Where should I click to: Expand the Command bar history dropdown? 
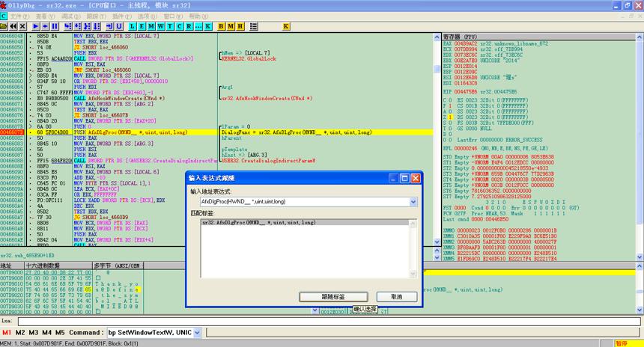[x=197, y=333]
